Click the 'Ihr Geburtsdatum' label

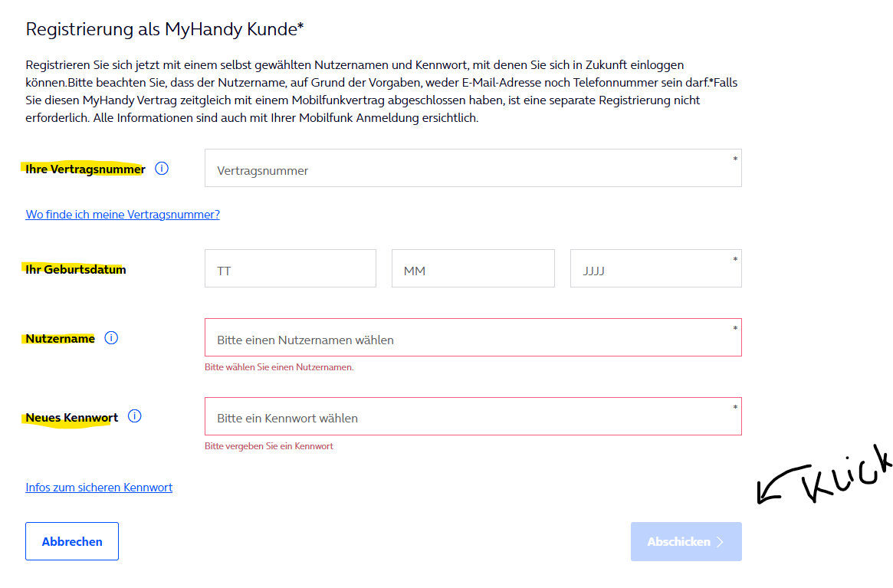click(x=76, y=270)
